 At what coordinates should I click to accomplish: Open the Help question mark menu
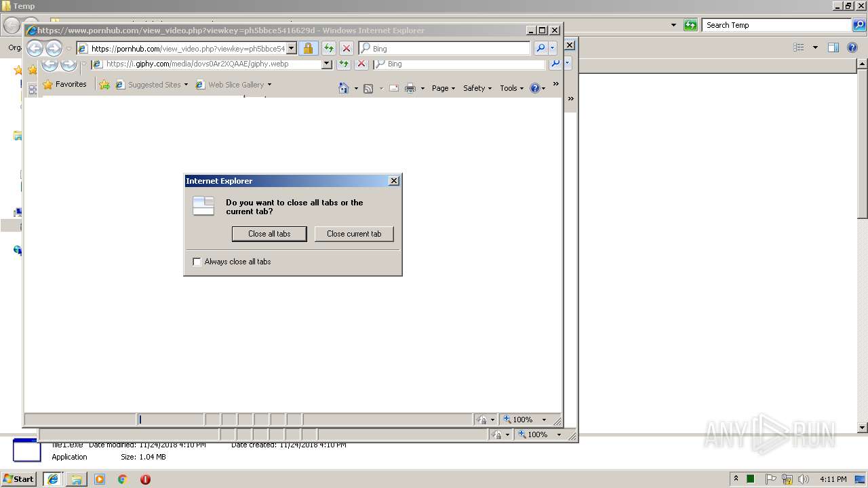(x=537, y=88)
